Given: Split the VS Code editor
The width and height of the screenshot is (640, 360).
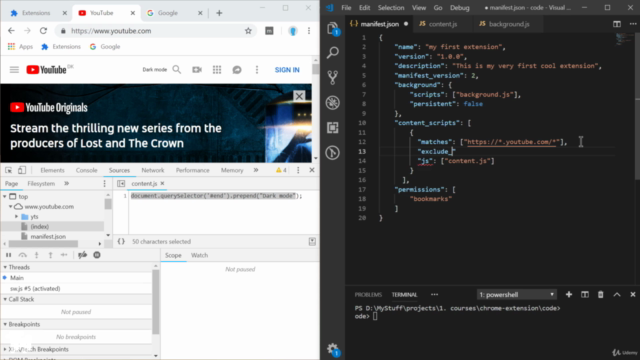Looking at the screenshot, I should tap(617, 24).
